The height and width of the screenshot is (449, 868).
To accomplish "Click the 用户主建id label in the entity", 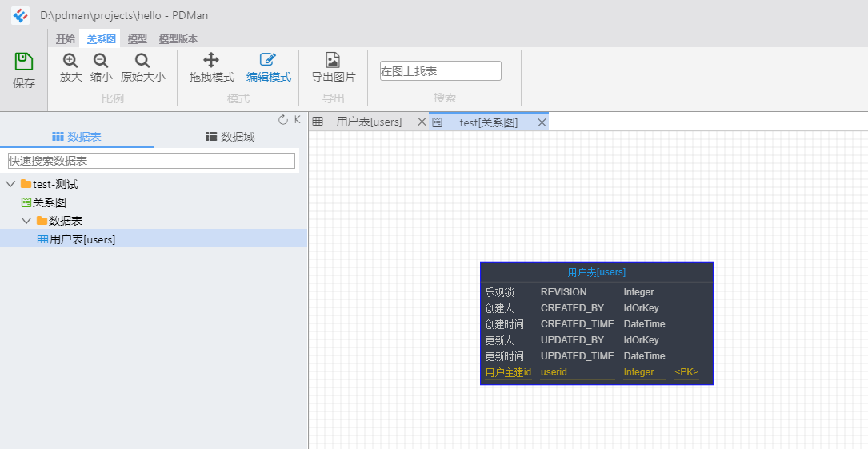I will tap(508, 372).
